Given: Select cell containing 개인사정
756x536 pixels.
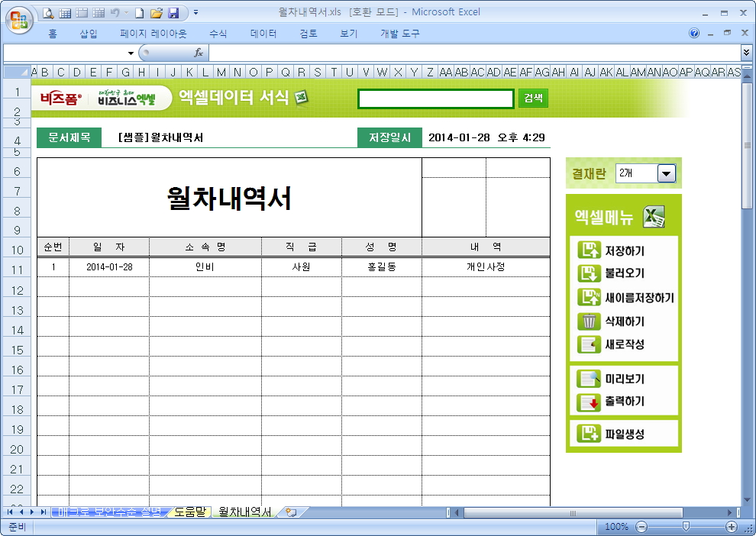Looking at the screenshot, I should [x=486, y=267].
